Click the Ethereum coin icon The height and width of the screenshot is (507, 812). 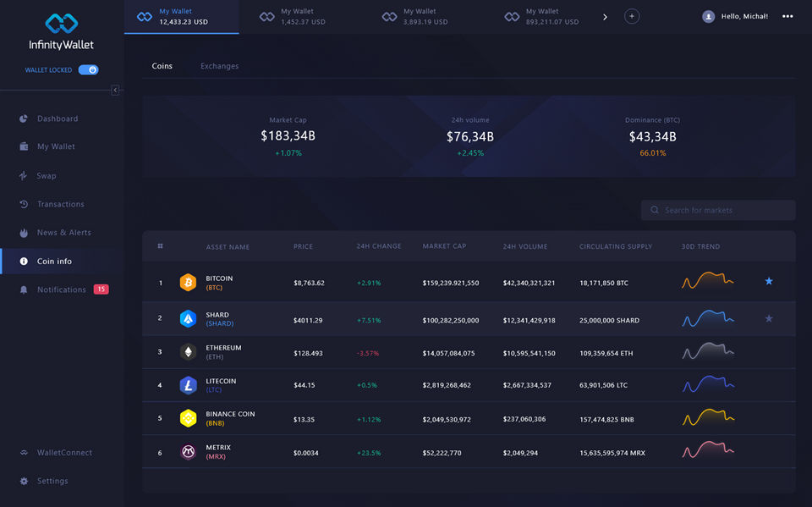(x=188, y=352)
